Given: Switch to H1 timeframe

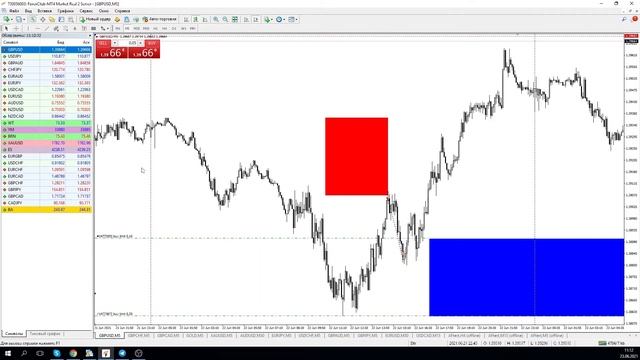Looking at the screenshot, I should pos(155,29).
